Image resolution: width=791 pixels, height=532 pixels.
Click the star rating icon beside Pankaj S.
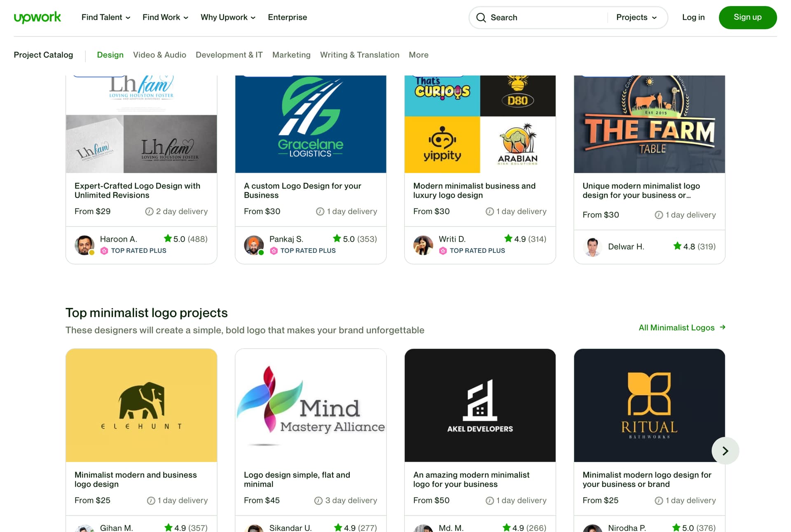click(x=337, y=238)
